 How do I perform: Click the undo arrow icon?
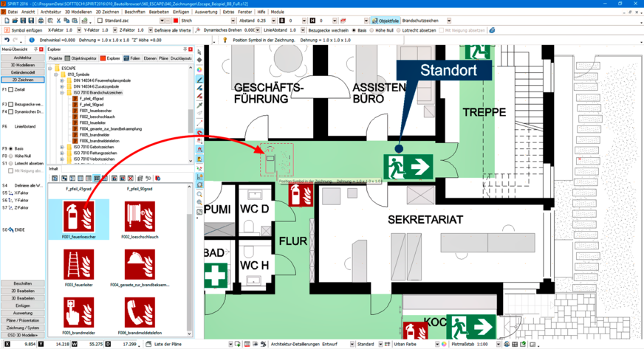point(7,40)
